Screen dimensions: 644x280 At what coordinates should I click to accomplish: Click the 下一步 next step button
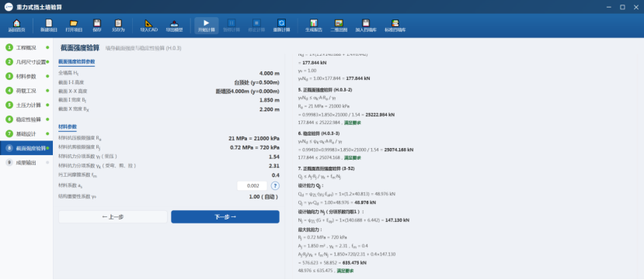pos(225,217)
